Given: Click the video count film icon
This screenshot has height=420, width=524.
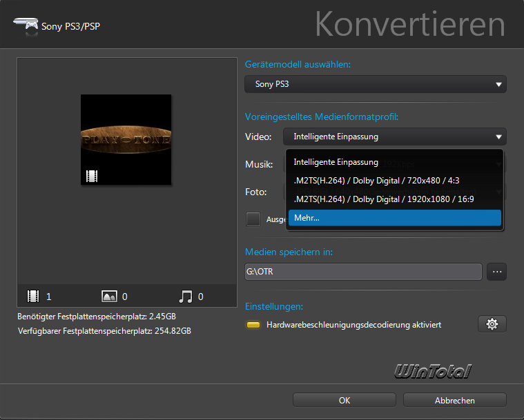Looking at the screenshot, I should pyautogui.click(x=33, y=296).
